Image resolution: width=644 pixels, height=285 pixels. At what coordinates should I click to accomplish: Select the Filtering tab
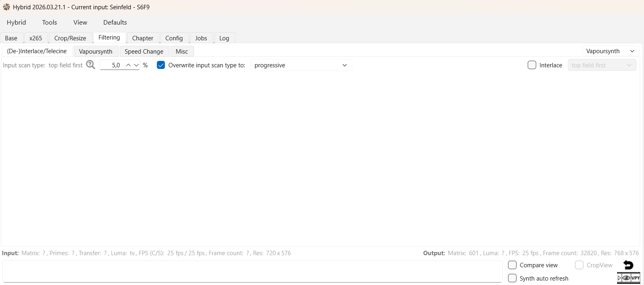pyautogui.click(x=109, y=37)
